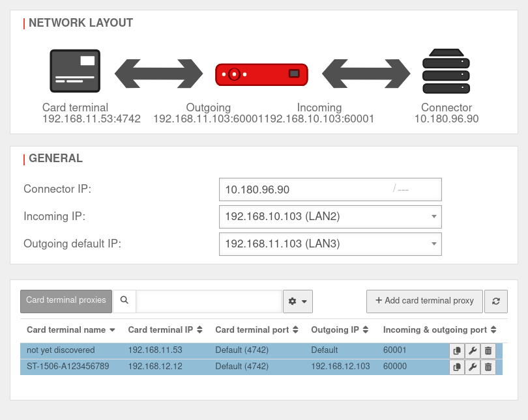The image size is (528, 420).
Task: Delete the ST-1506-A123456789 proxy entry
Action: click(x=488, y=367)
